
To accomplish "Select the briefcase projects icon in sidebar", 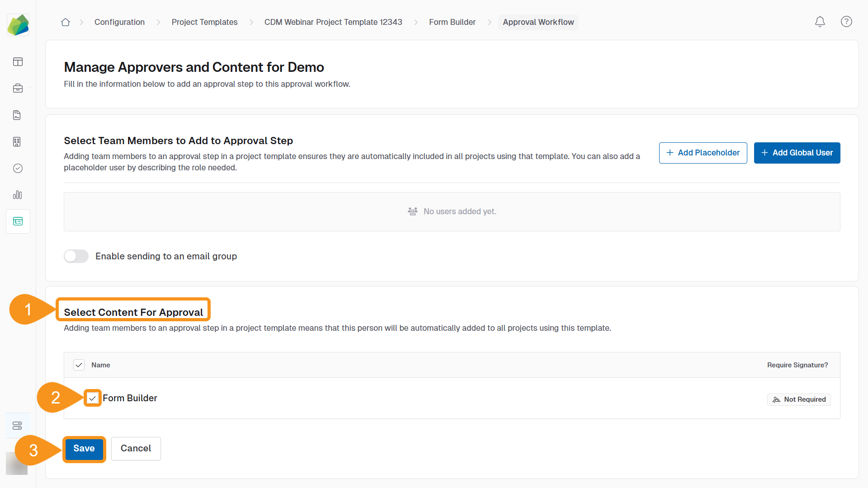I will coord(18,88).
